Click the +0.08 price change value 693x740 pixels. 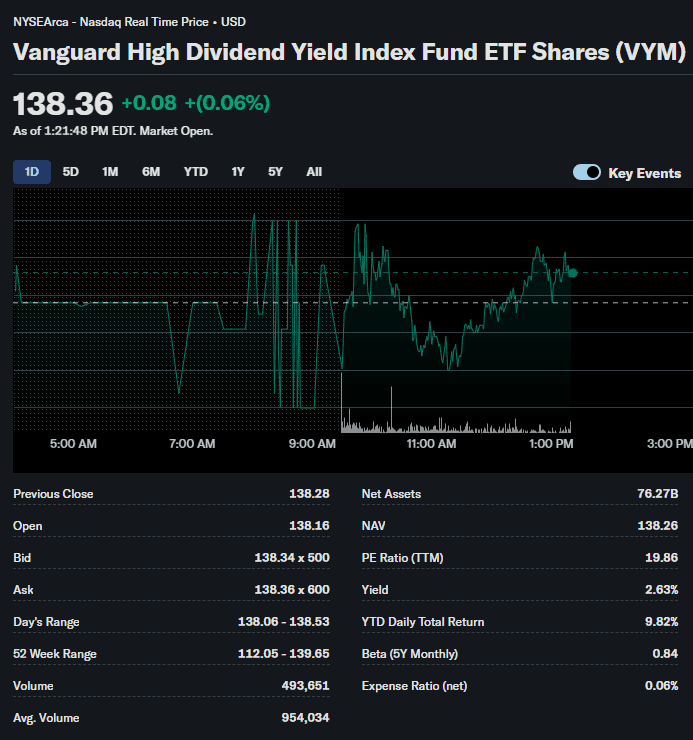coord(149,103)
